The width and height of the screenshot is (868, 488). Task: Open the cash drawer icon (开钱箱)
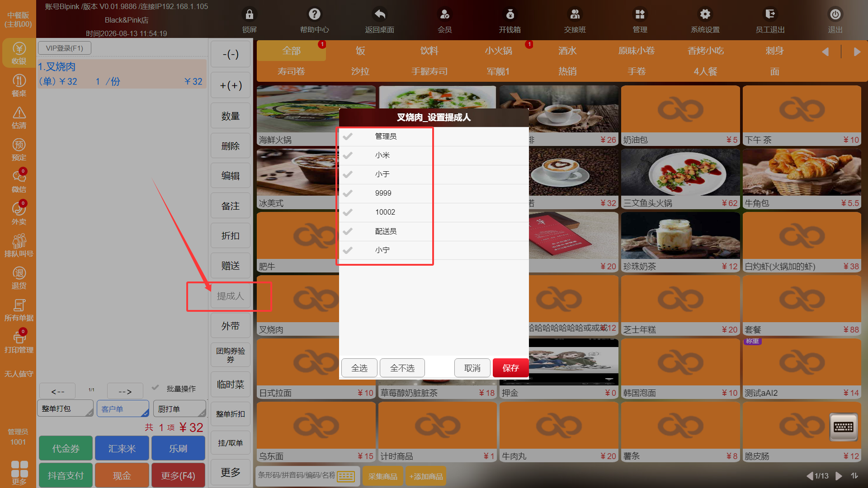click(x=510, y=14)
